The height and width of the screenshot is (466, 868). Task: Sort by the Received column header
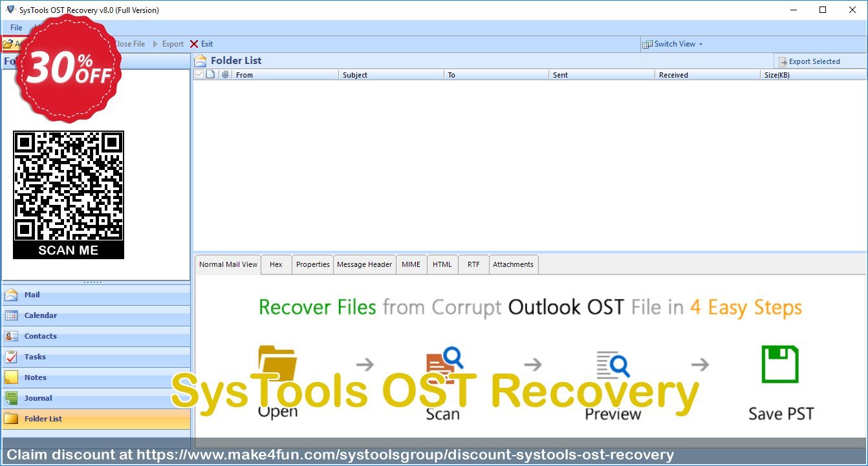coord(708,75)
